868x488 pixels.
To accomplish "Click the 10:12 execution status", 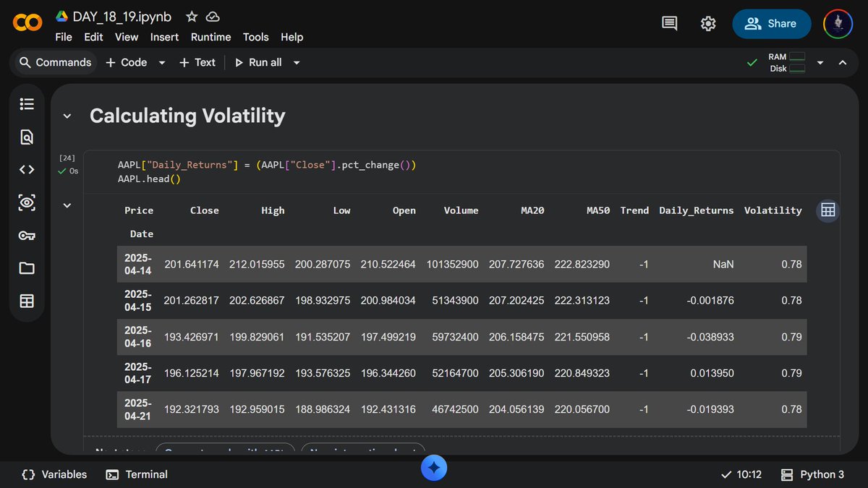I will coord(741,474).
